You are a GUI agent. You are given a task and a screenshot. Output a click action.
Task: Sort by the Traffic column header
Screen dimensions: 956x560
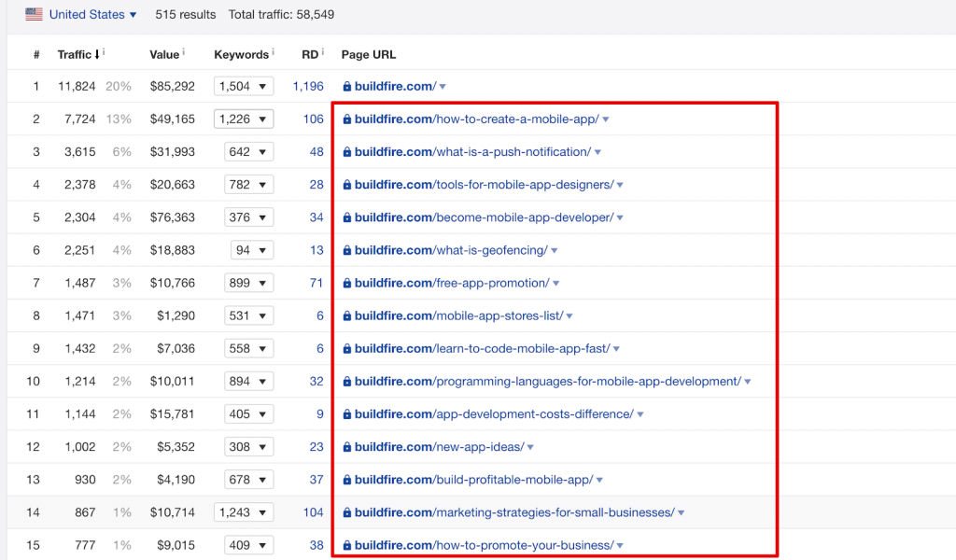(75, 54)
